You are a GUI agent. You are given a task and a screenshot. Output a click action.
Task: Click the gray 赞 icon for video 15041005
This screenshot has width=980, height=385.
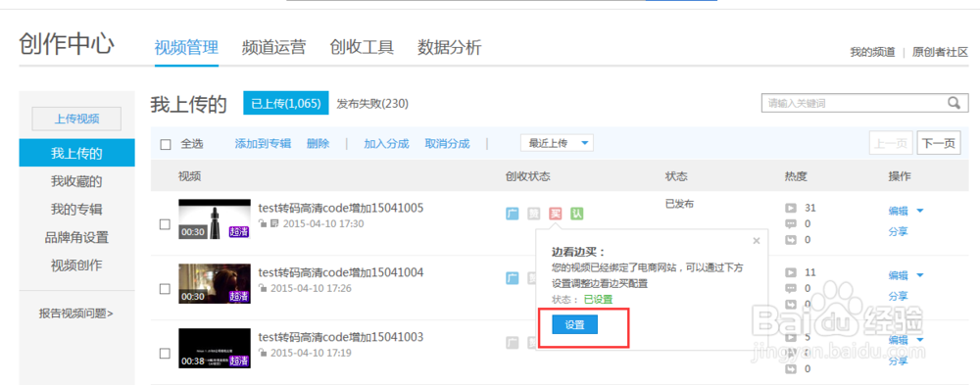tap(534, 214)
